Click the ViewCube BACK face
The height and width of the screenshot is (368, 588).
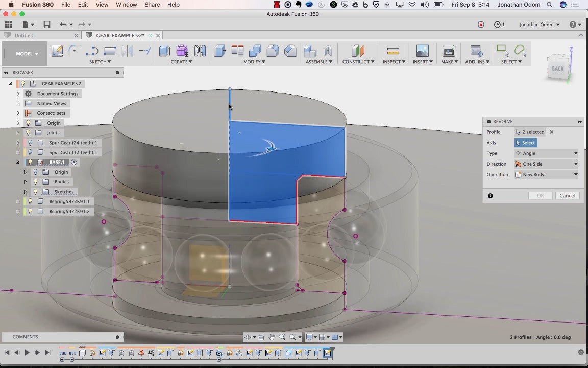pos(558,68)
